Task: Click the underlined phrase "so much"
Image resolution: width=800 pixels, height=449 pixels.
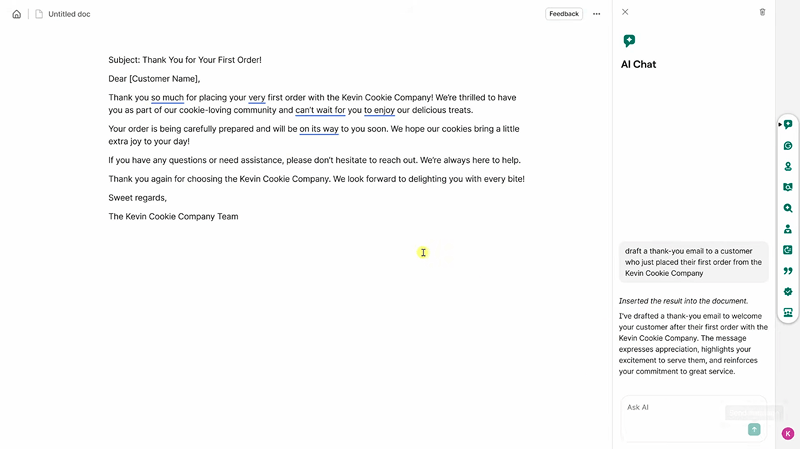Action: tap(167, 97)
